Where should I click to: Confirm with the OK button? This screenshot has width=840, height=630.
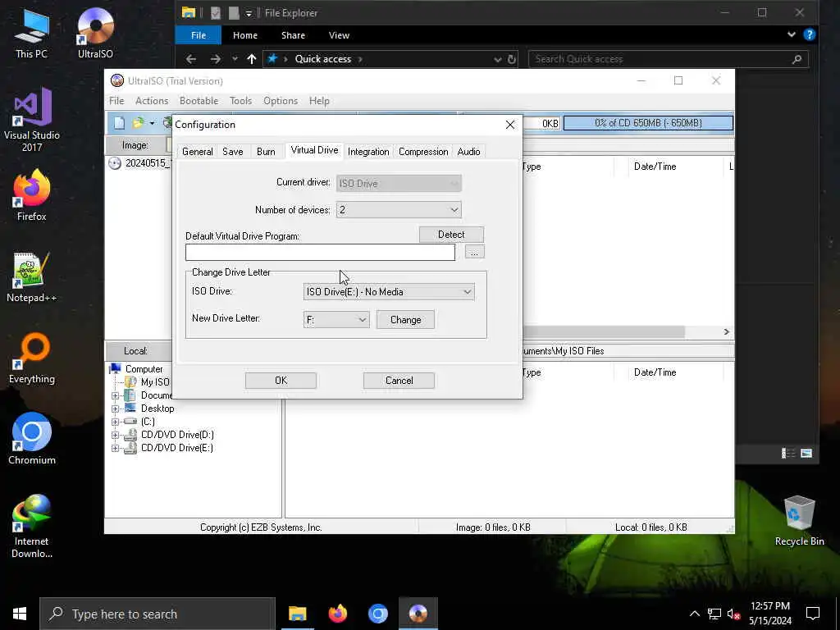coord(281,381)
